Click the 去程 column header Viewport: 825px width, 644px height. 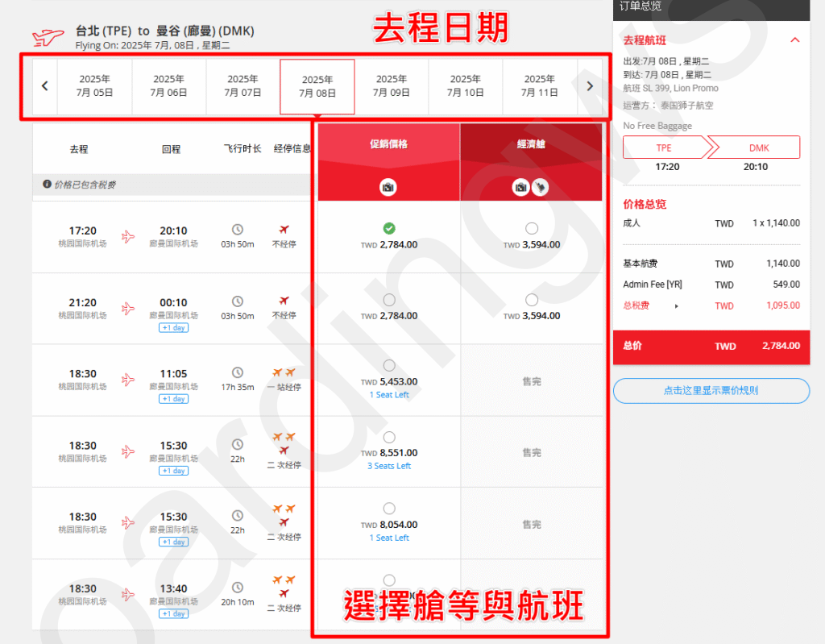(x=79, y=149)
